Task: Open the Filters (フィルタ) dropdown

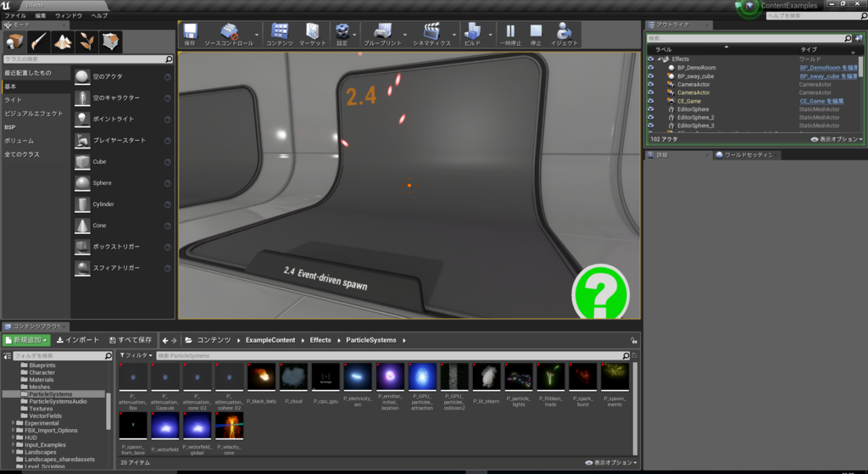Action: [x=136, y=355]
